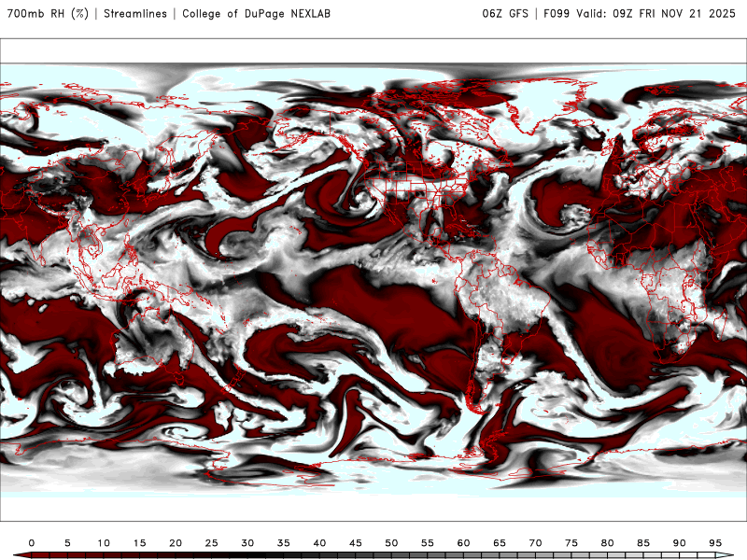Select the colorbar label "90"
The image size is (747, 560).
click(x=679, y=543)
